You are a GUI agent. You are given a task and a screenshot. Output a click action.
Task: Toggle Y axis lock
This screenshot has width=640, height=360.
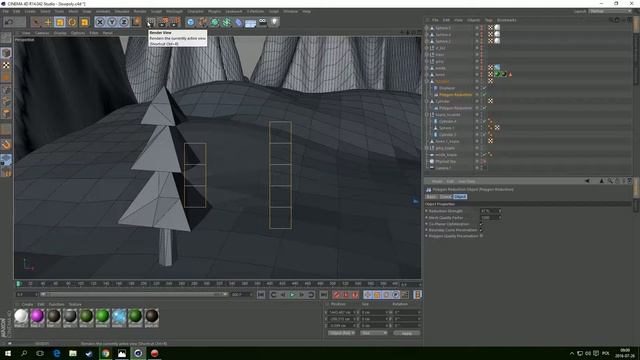point(112,22)
